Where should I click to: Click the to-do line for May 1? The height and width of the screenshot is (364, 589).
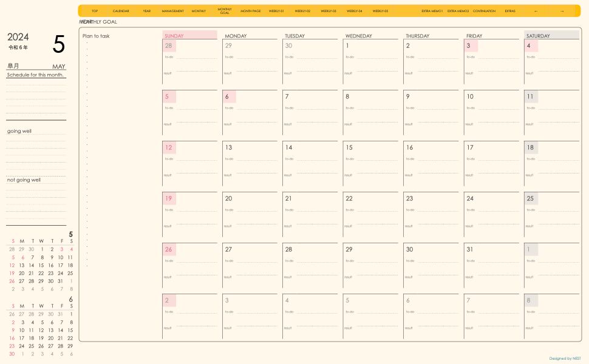(x=376, y=58)
